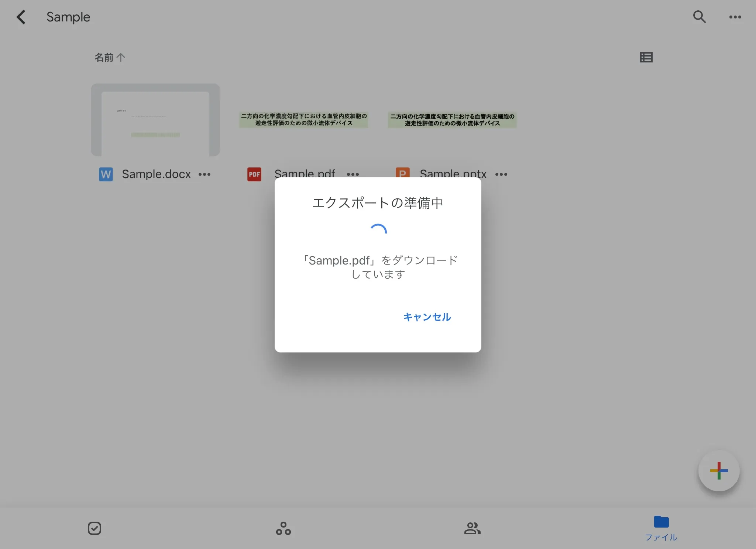
Task: Select the ファイル files tab
Action: (661, 528)
